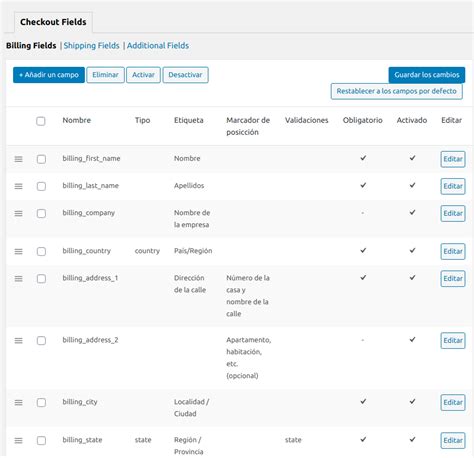The width and height of the screenshot is (474, 458).
Task: Check the billing_country row checkbox
Action: point(41,251)
